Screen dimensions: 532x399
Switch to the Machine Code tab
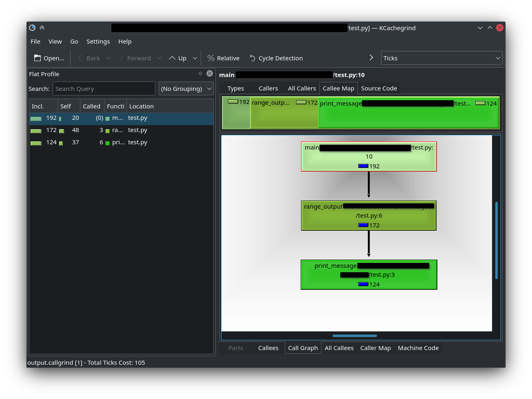418,348
